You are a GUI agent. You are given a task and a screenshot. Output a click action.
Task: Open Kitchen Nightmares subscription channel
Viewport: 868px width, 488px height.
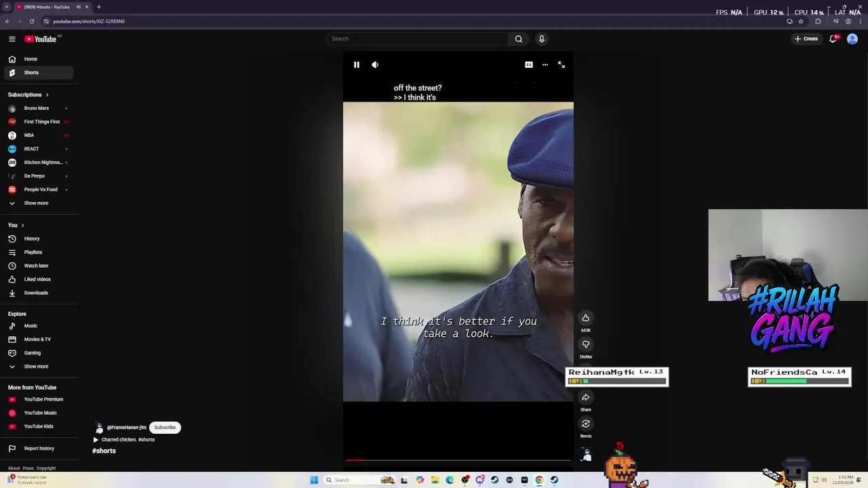39,163
